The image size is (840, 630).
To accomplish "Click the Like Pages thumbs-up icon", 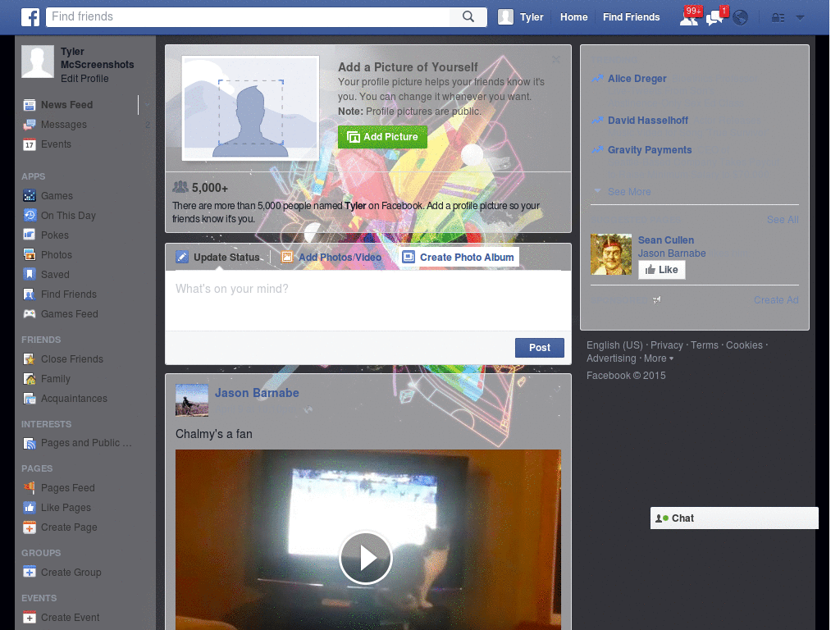I will (30, 507).
